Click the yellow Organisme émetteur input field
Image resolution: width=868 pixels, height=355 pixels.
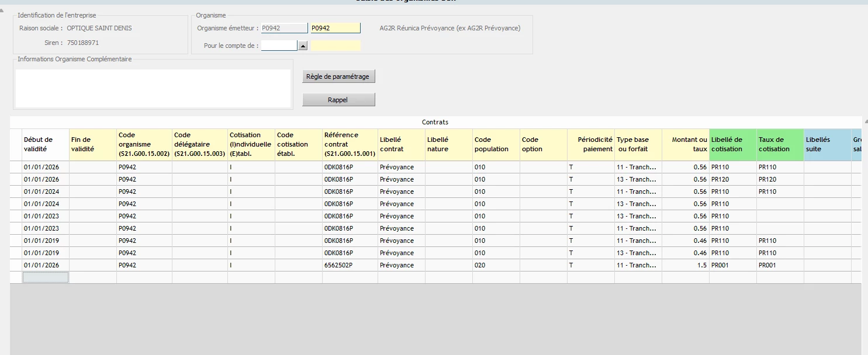(x=336, y=28)
